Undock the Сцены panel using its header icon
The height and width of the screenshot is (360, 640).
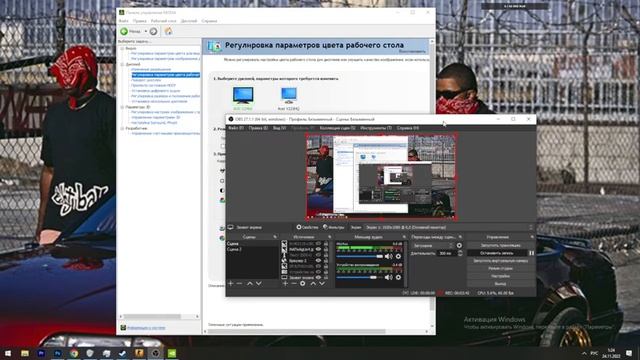275,237
